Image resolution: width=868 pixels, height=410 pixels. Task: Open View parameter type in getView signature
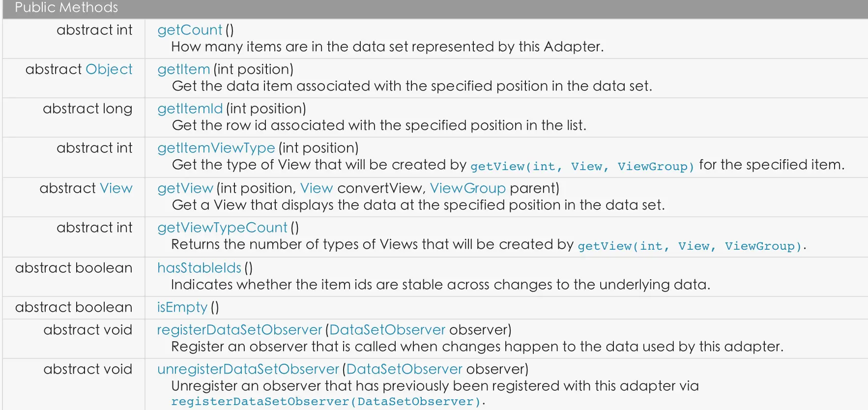click(317, 188)
